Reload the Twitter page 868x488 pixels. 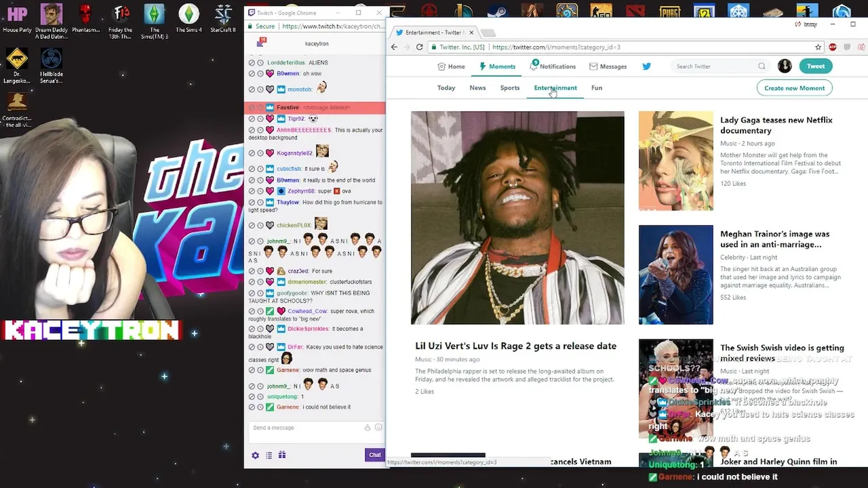click(x=419, y=47)
